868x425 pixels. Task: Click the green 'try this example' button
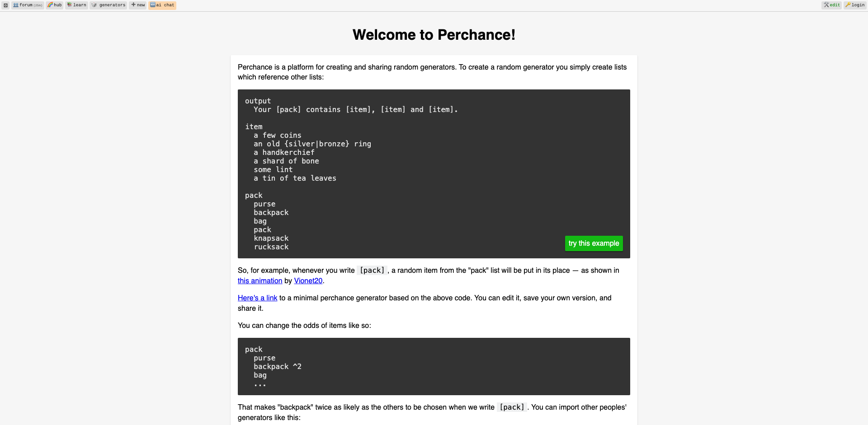tap(594, 243)
